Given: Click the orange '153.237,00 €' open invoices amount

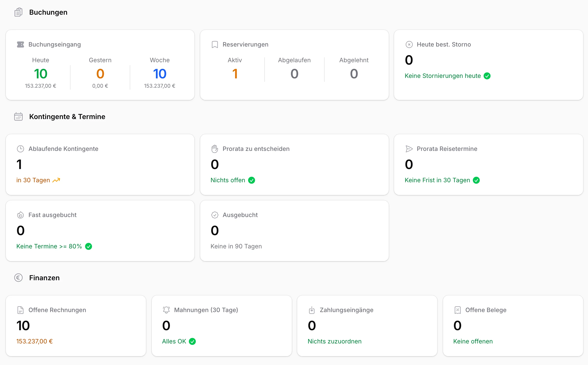Looking at the screenshot, I should tap(35, 341).
